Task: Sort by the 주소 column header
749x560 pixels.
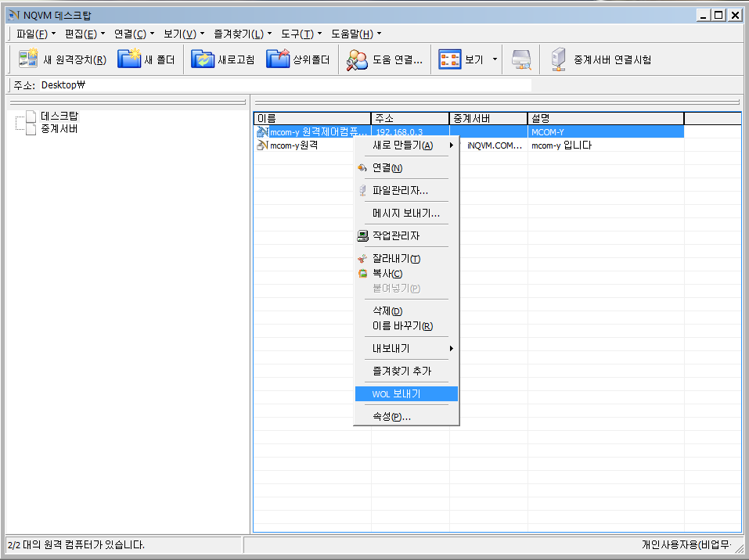Action: pos(410,118)
